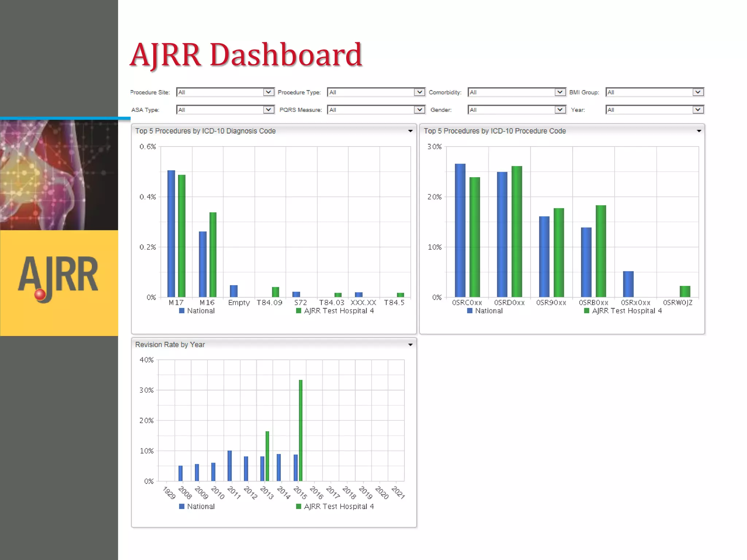Click the 'XXX.XX' axis label
The width and height of the screenshot is (747, 560).
[363, 303]
